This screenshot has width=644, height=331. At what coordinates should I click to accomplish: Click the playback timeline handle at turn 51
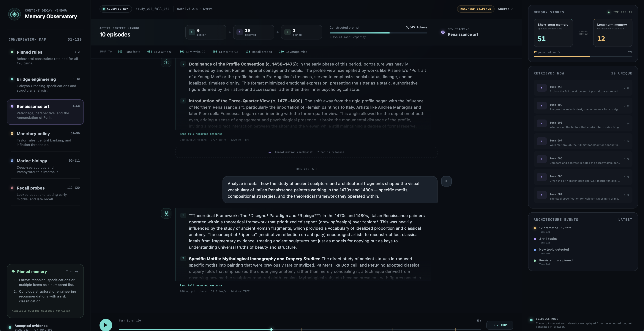(x=271, y=330)
